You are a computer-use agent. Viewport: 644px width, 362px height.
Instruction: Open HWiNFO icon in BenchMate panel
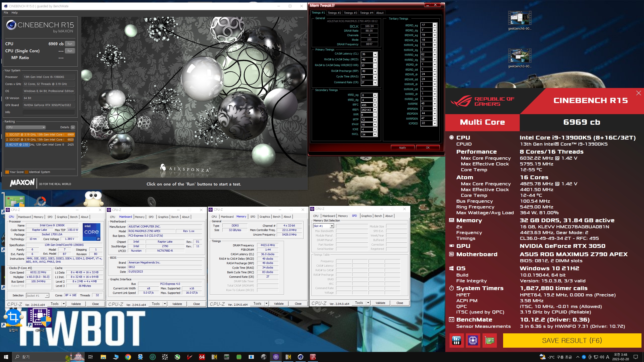(x=456, y=341)
